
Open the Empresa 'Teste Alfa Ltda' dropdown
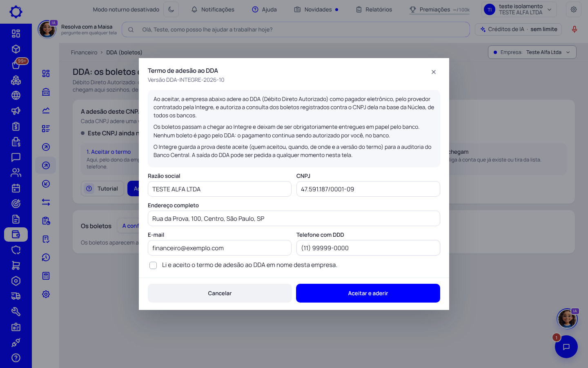tap(532, 52)
